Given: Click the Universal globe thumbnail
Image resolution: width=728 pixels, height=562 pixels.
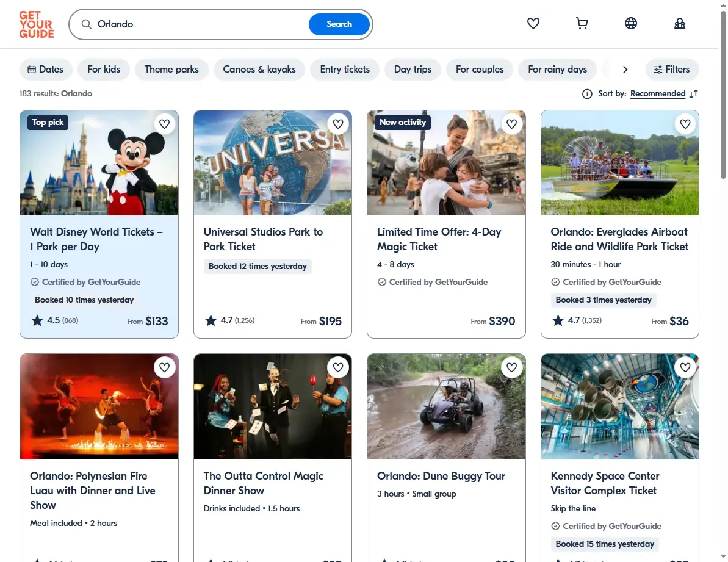Looking at the screenshot, I should 273,163.
